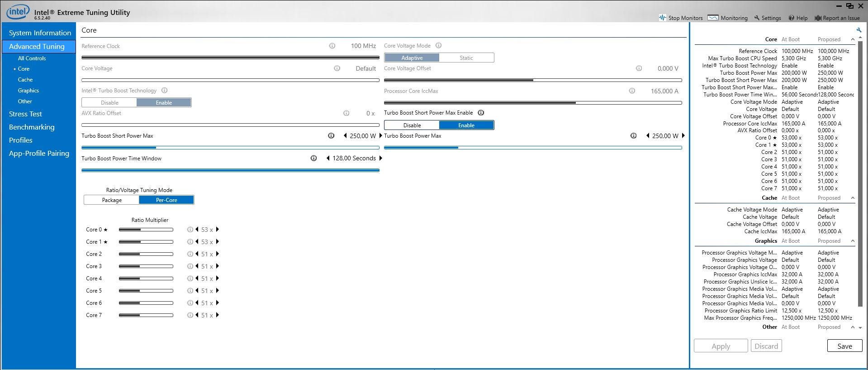Click the Report an Issue bug icon
Screen dimensions: 868x370
point(818,18)
